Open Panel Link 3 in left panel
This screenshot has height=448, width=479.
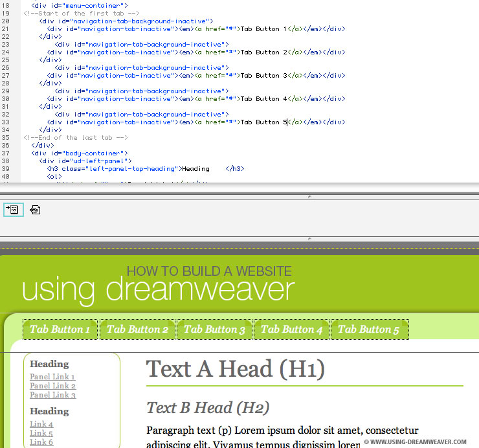(52, 395)
